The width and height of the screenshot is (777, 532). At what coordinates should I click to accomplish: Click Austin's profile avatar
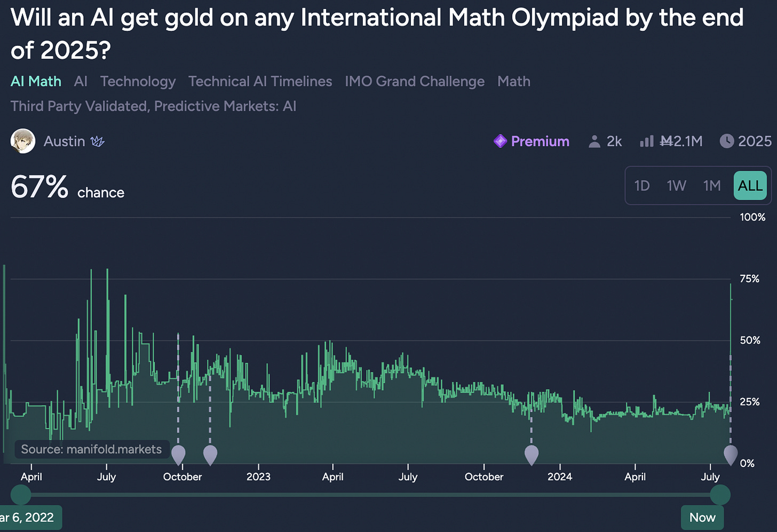(23, 141)
